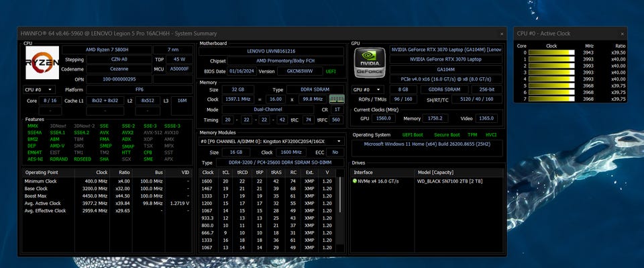Click the memory module icon beside 99.8 MHz
Screen dimensions: 644x268
point(337,99)
